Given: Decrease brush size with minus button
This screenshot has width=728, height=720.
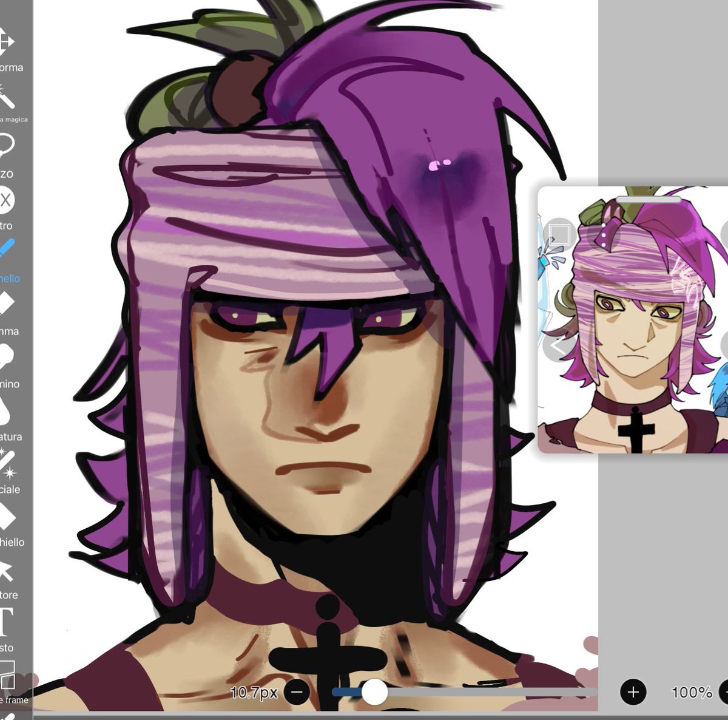Looking at the screenshot, I should coord(297,692).
